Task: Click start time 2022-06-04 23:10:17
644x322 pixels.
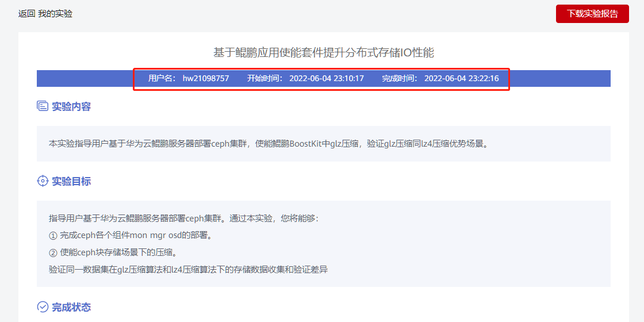Action: [x=327, y=78]
